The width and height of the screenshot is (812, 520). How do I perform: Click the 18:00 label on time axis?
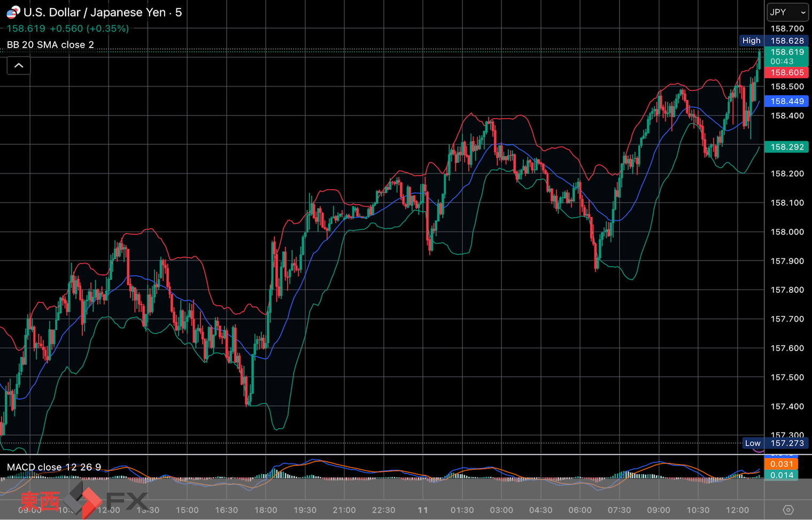(x=266, y=510)
